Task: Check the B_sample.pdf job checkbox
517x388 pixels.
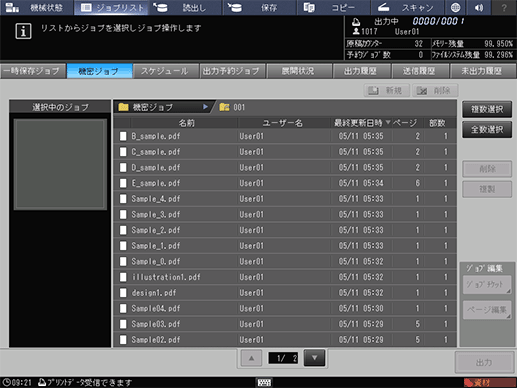Action: click(123, 136)
